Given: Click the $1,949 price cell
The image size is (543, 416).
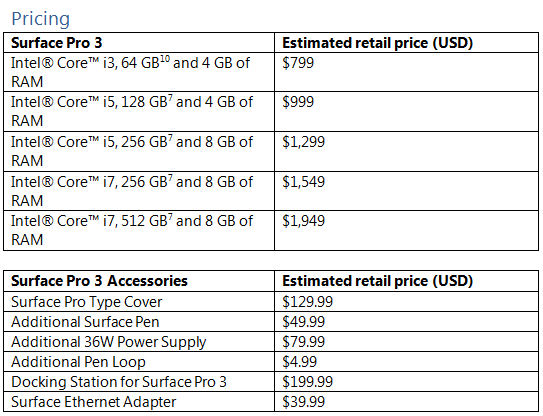Looking at the screenshot, I should [304, 221].
